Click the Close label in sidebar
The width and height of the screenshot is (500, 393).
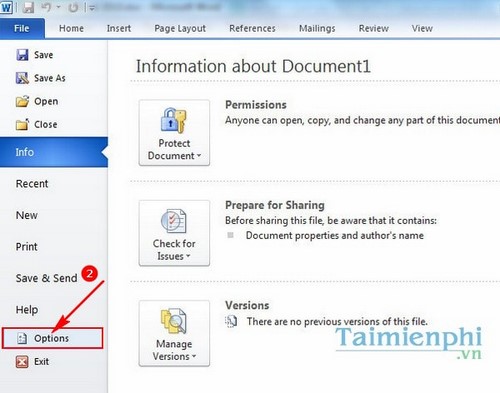pos(46,124)
